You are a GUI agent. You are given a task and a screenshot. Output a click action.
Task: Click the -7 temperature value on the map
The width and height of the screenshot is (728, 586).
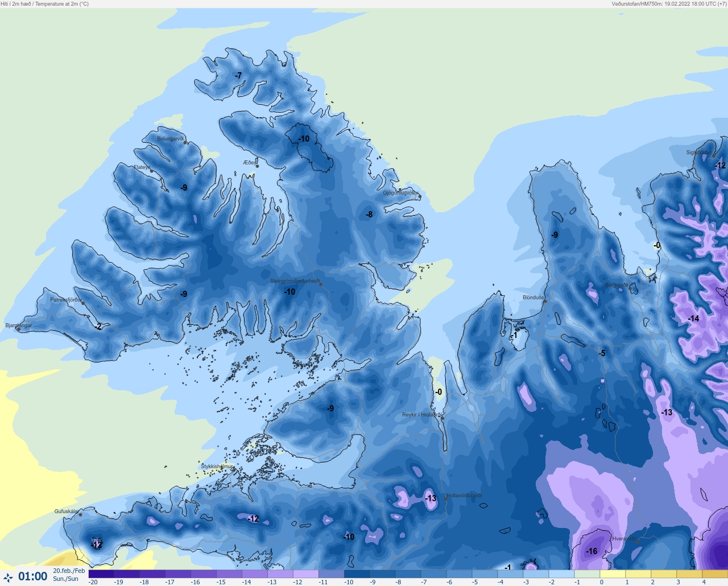tap(238, 75)
